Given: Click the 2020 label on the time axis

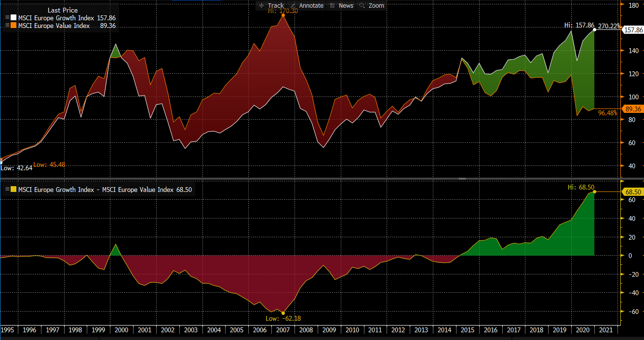Looking at the screenshot, I should point(583,330).
